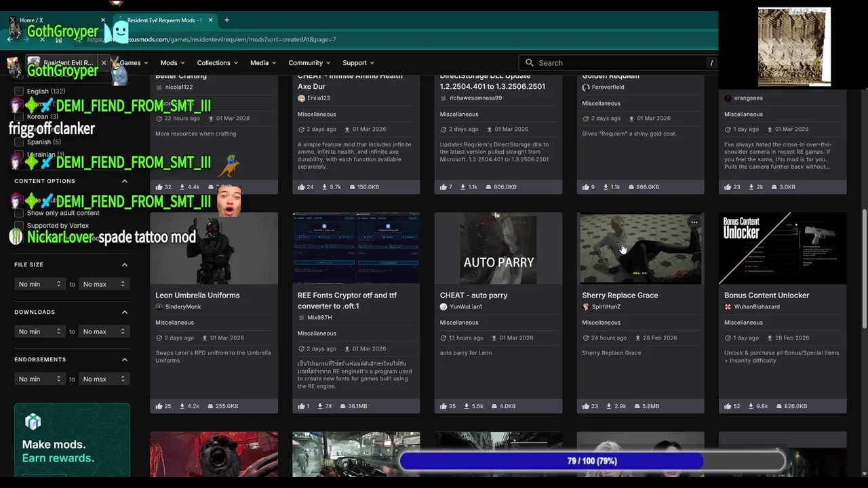The width and height of the screenshot is (868, 488).
Task: Click the browser back arrow
Action: pyautogui.click(x=9, y=39)
